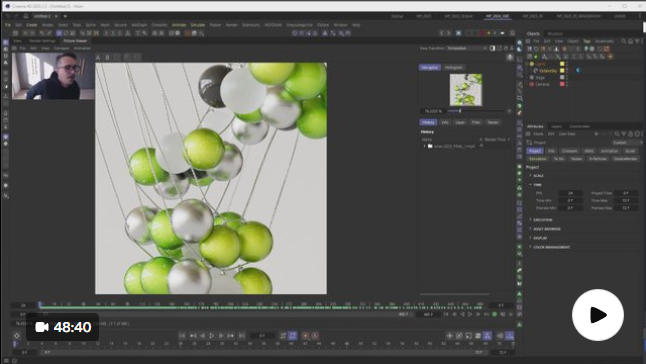Click the Object Manager search icon
646x364 pixels.
click(x=624, y=41)
